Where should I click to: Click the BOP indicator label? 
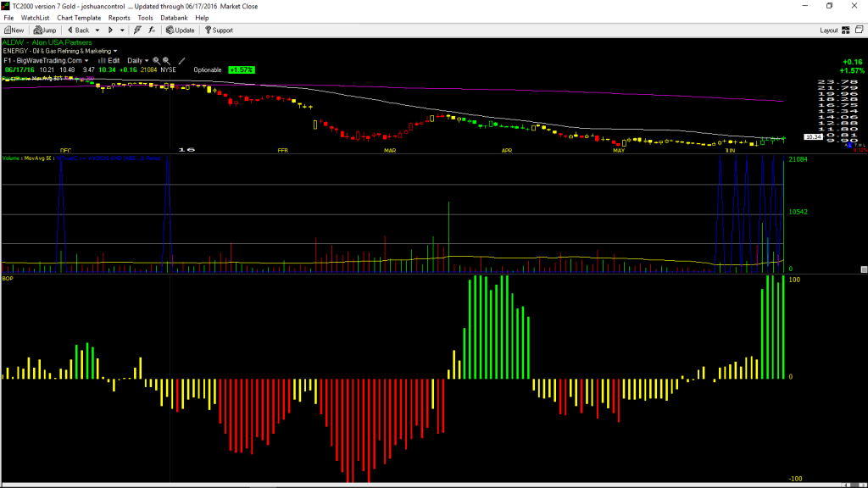tap(8, 278)
